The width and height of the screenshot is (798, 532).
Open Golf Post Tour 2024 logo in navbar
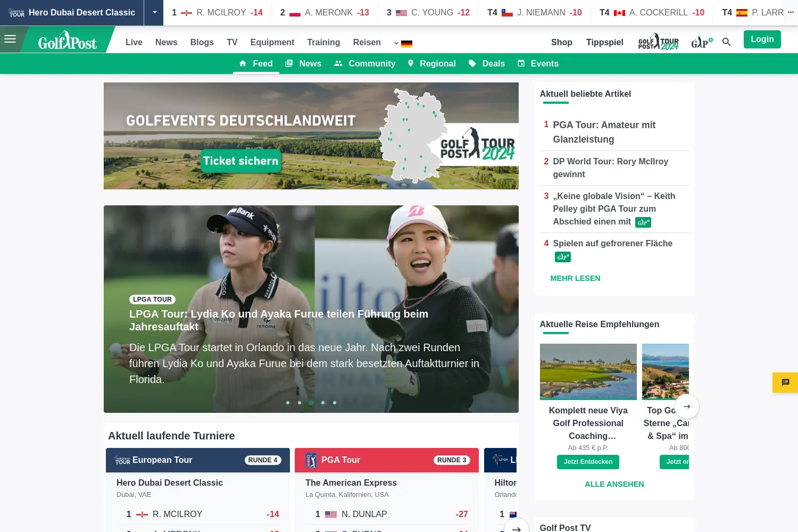(659, 42)
